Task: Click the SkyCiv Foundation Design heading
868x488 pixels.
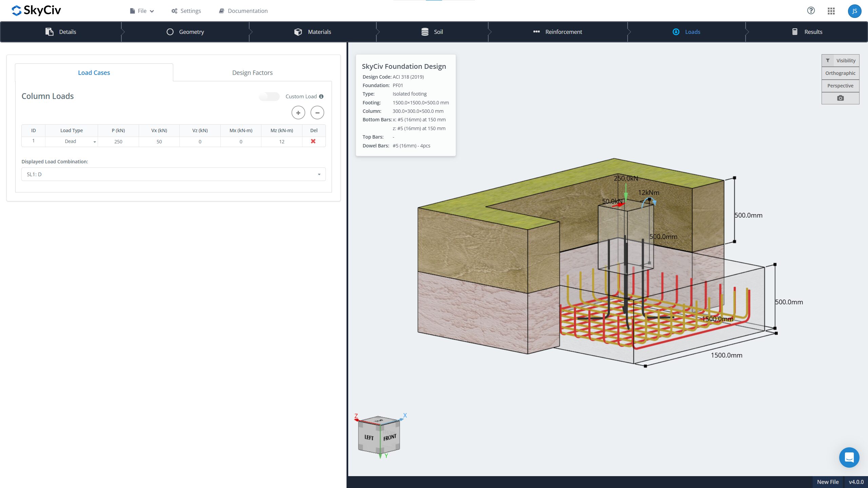Action: [x=404, y=66]
